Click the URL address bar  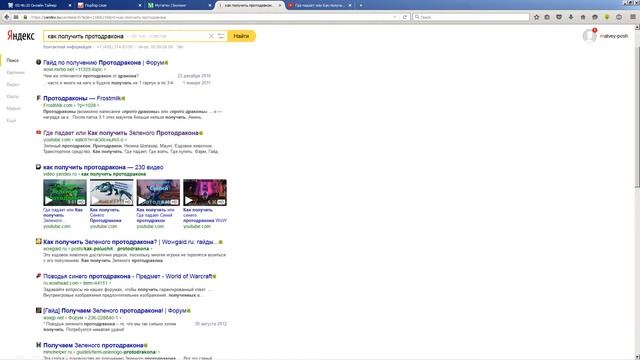tap(208, 17)
